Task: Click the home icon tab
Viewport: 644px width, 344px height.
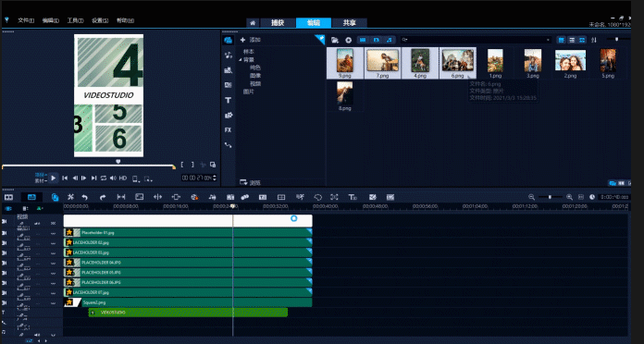Action: coord(253,23)
